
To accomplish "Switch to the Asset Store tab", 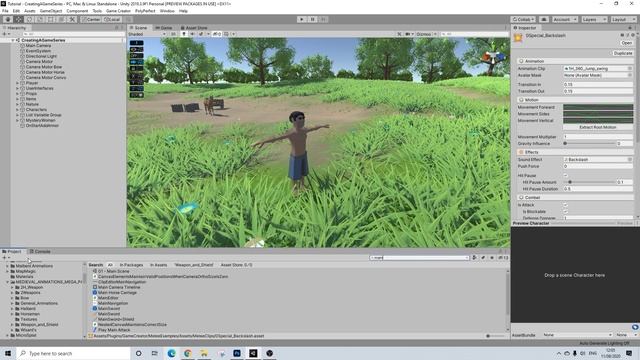I will click(x=194, y=28).
